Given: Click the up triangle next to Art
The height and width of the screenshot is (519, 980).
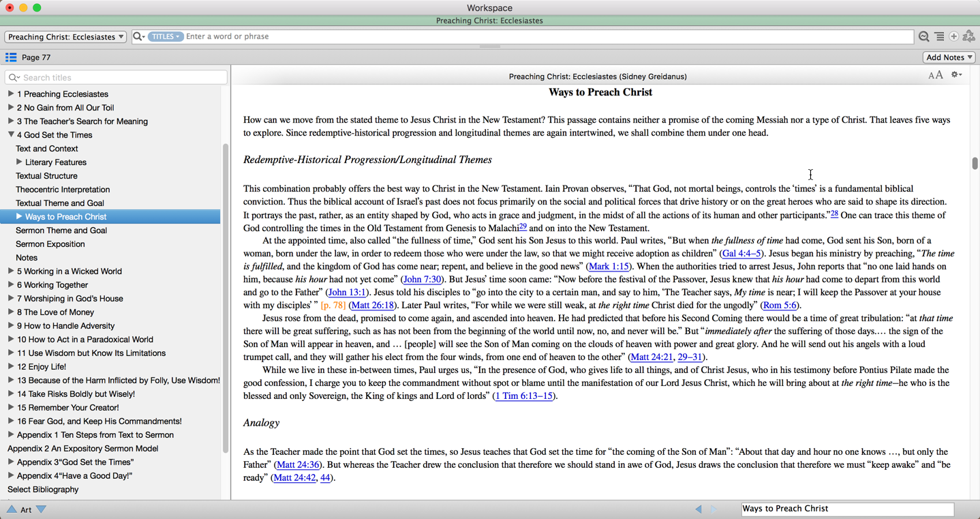Looking at the screenshot, I should coord(12,509).
